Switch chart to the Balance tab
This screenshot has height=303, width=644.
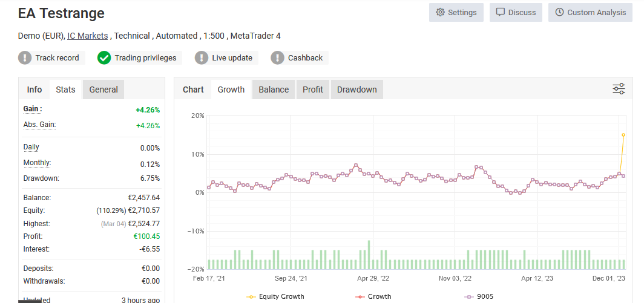coord(274,90)
